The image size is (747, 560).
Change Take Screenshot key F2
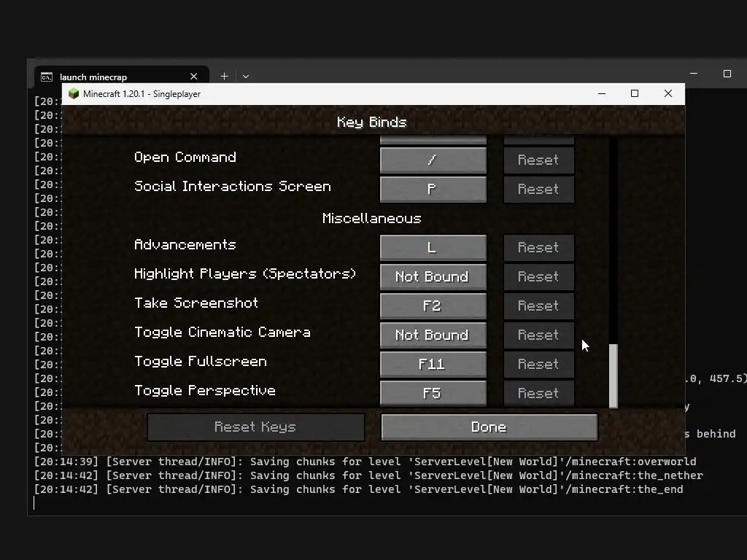coord(433,306)
